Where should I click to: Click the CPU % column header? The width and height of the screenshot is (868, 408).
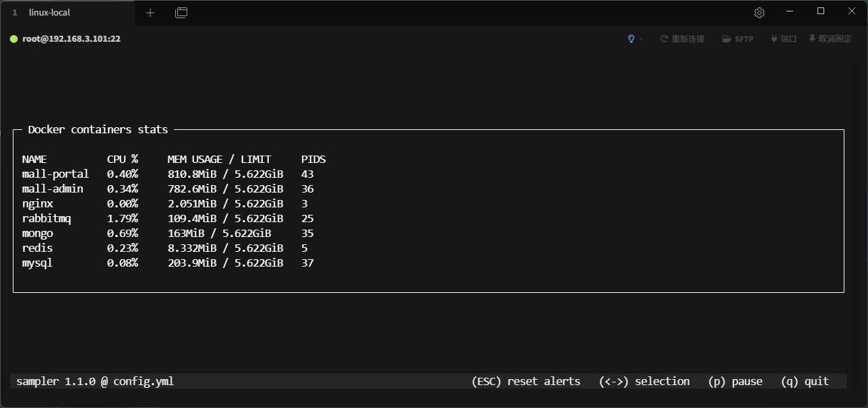point(123,160)
